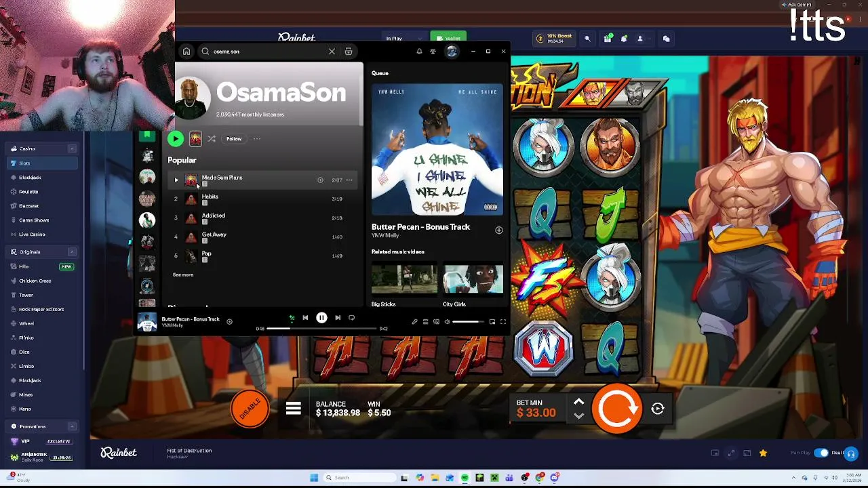Open Slots in Rainbet sidebar
Screen dimensions: 868x488
(41, 163)
